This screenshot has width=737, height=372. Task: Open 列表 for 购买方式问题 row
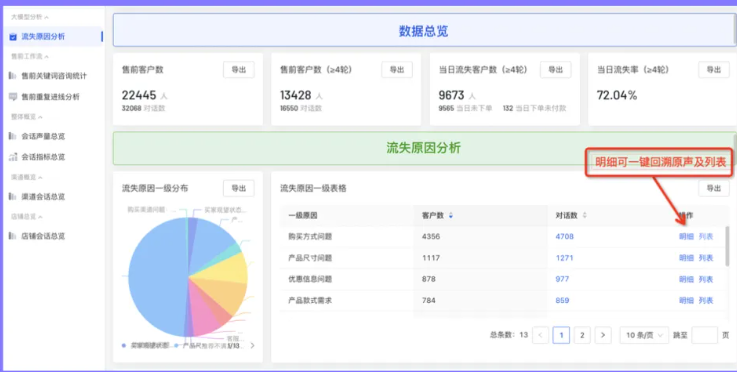pyautogui.click(x=706, y=237)
